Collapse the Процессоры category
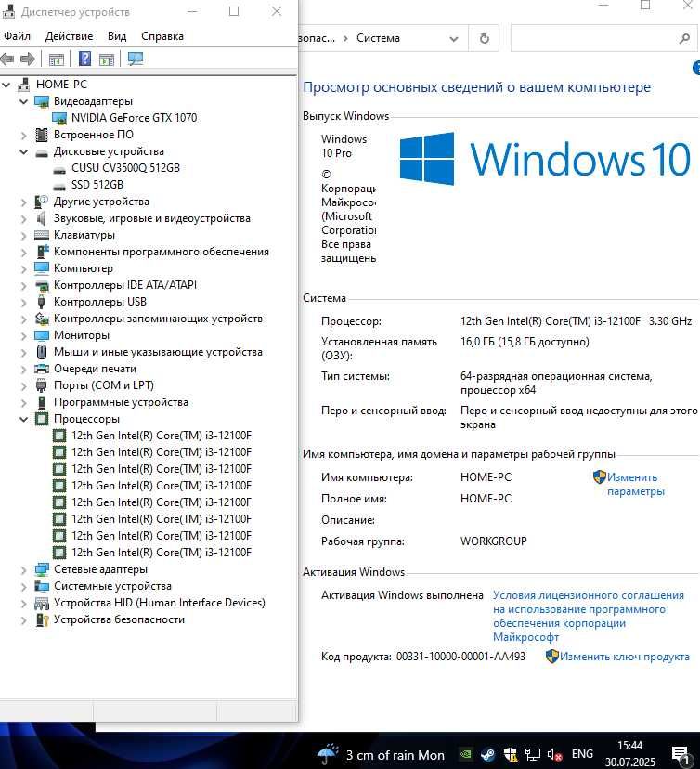This screenshot has width=700, height=769. coord(23,419)
